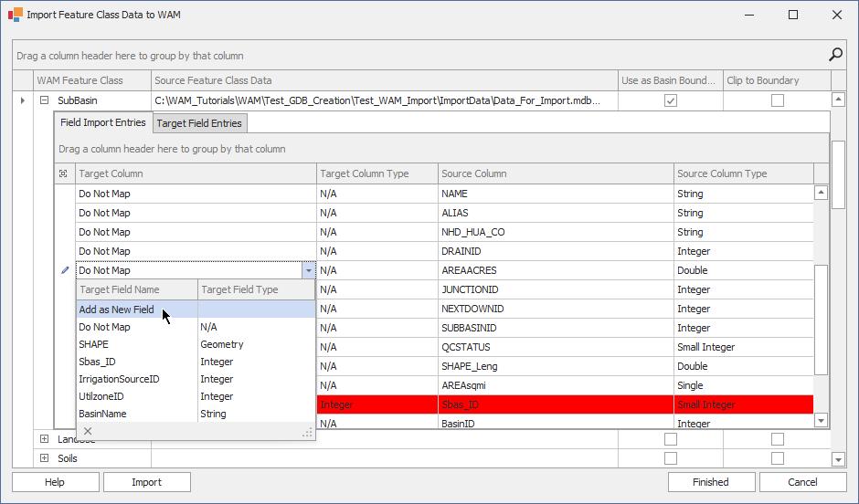Viewport: 859px width, 504px height.
Task: Click the dropdown popup resize grip
Action: pyautogui.click(x=308, y=432)
